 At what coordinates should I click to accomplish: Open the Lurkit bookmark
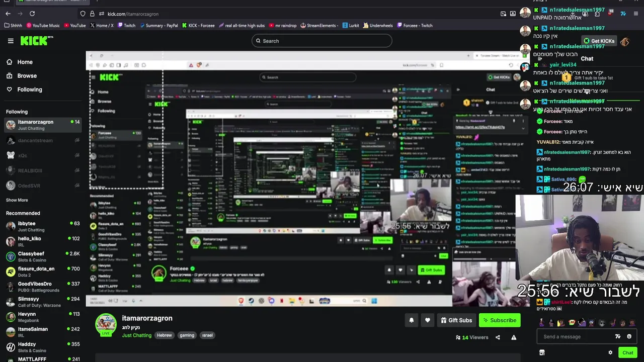[x=351, y=26]
